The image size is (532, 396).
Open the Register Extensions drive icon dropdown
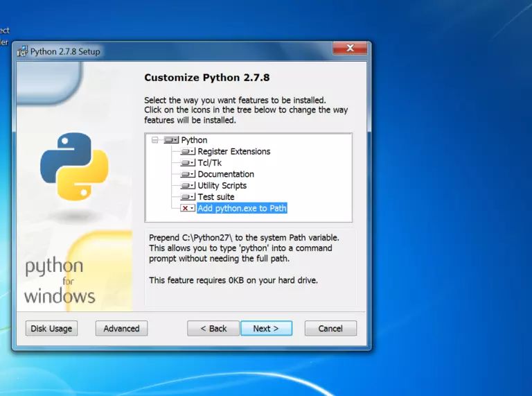[188, 151]
